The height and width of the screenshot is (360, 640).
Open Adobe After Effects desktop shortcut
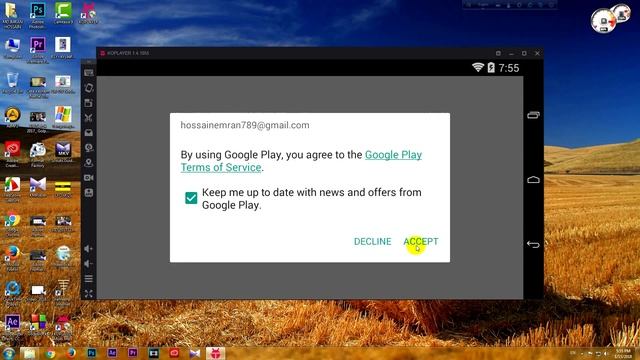tap(12, 327)
